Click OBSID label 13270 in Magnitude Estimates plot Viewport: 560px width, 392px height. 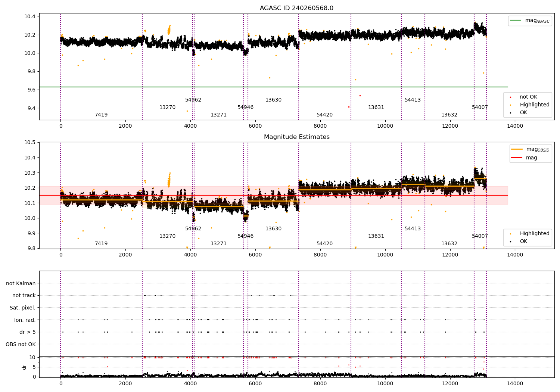point(167,236)
